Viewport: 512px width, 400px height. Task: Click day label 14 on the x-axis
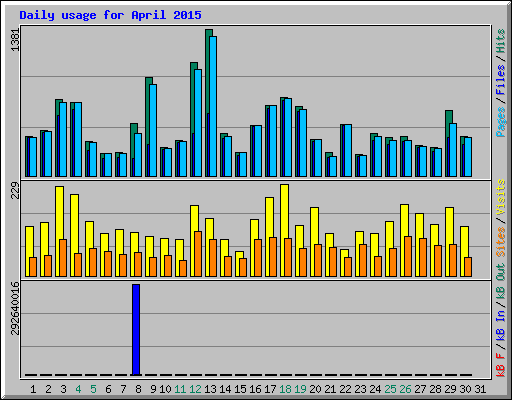click(x=225, y=389)
